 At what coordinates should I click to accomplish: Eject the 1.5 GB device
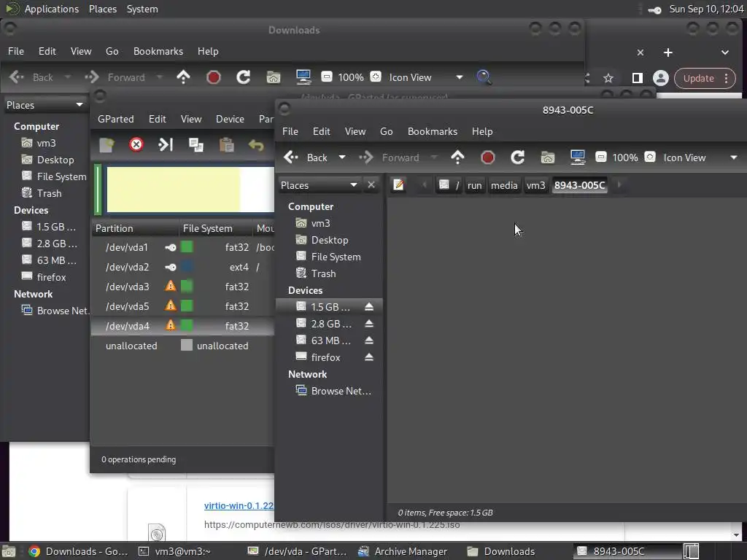click(x=368, y=307)
